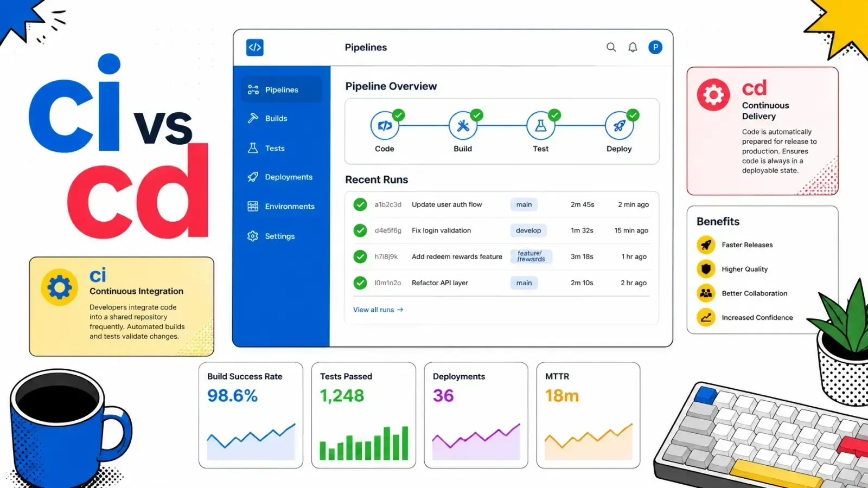The image size is (868, 488).
Task: Click the 2m 10s run duration
Action: tap(582, 282)
